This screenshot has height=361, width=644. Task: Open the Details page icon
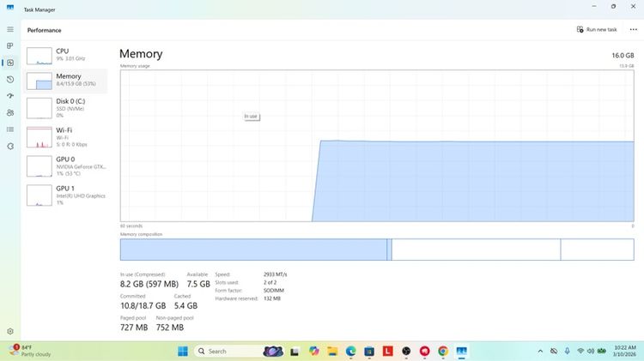[x=10, y=129]
